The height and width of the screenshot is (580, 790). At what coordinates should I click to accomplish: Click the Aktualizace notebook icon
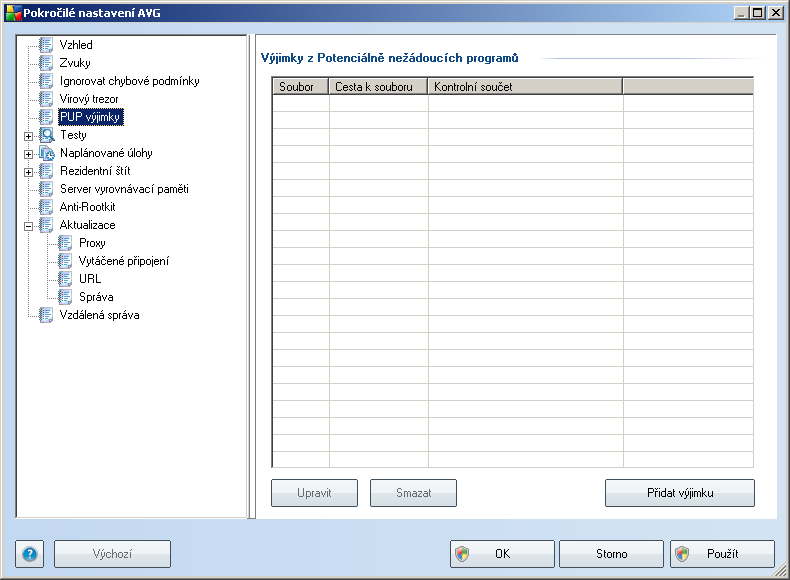(46, 225)
